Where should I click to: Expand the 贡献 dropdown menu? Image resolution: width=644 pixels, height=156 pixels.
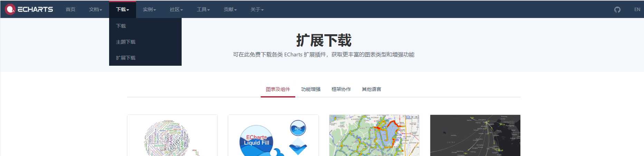(230, 9)
